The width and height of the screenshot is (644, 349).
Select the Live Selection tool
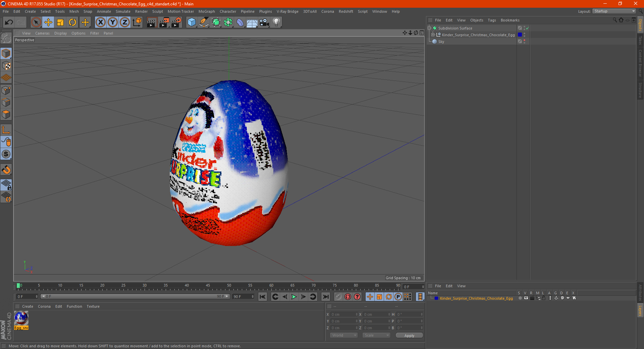point(36,22)
